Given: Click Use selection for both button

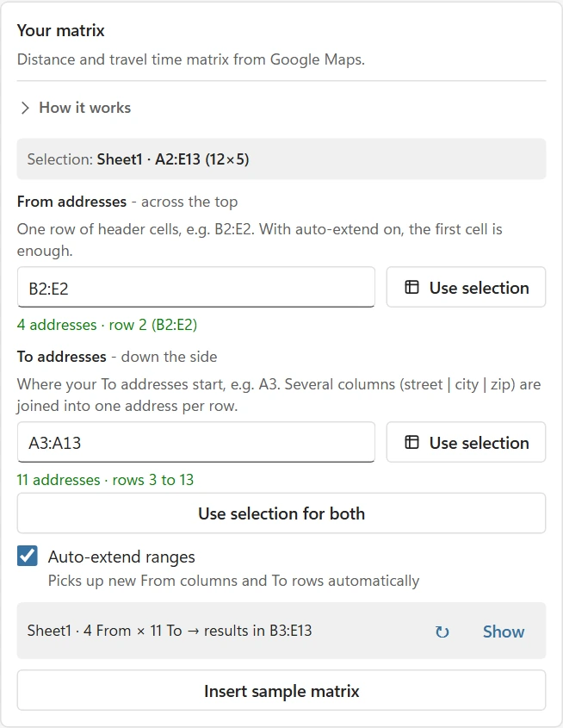Looking at the screenshot, I should (281, 513).
